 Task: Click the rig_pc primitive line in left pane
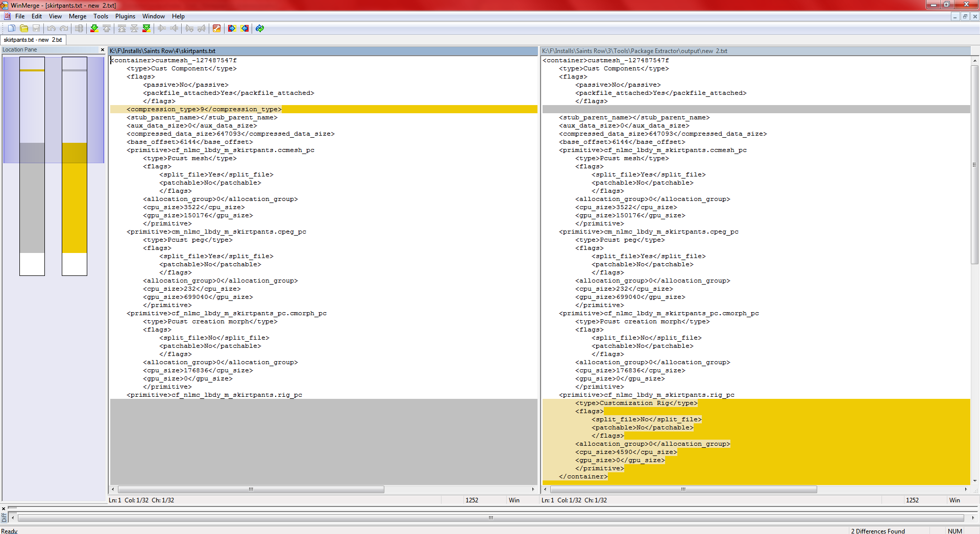click(x=214, y=395)
